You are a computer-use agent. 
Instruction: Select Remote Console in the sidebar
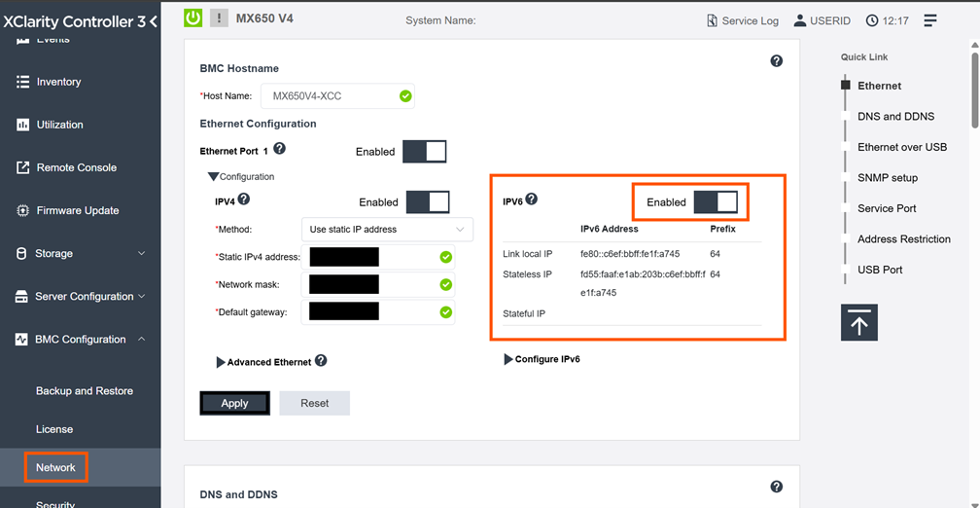point(76,167)
